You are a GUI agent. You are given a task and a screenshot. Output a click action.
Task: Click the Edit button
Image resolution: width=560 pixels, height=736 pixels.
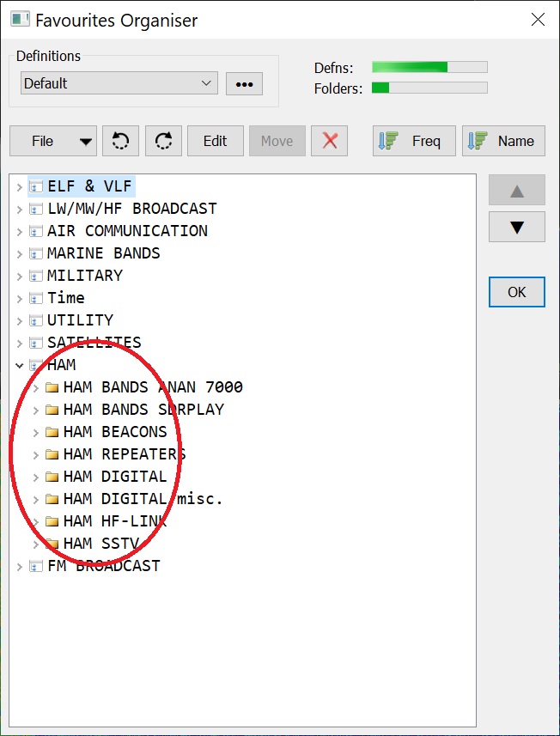[x=215, y=142]
